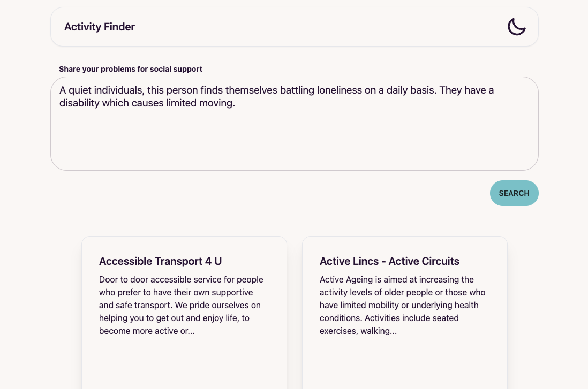Click the SEARCH button
This screenshot has height=389, width=588.
click(x=514, y=193)
